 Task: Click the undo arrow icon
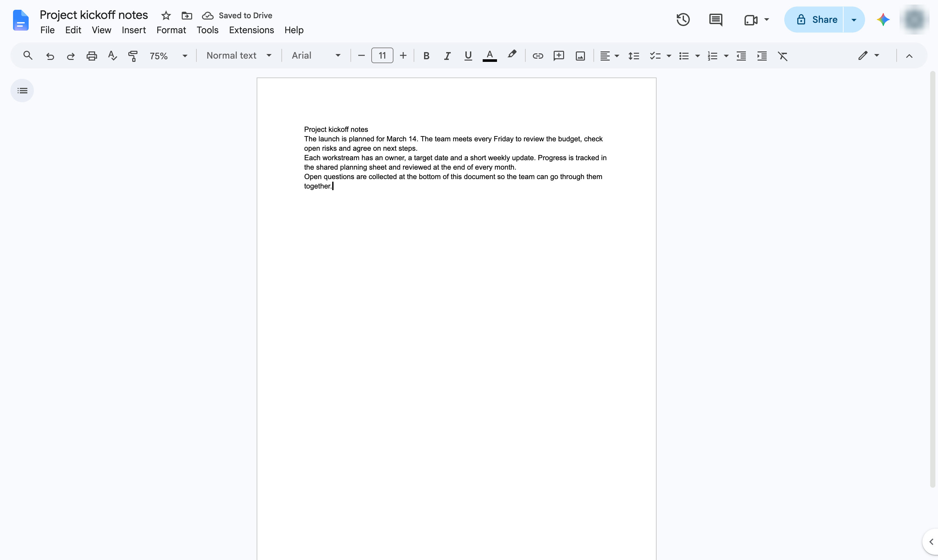tap(50, 56)
